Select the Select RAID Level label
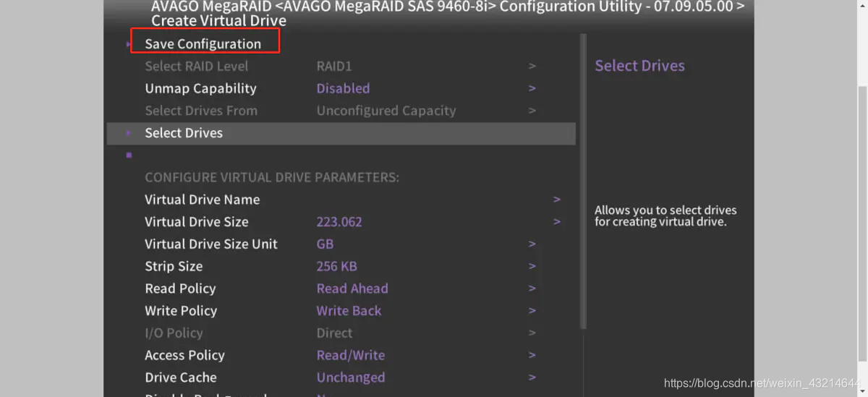Viewport: 868px width, 397px height. point(196,67)
